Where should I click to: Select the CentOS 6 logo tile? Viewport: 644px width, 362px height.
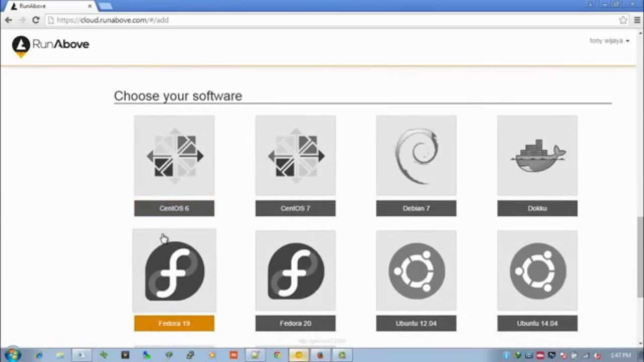click(x=174, y=155)
